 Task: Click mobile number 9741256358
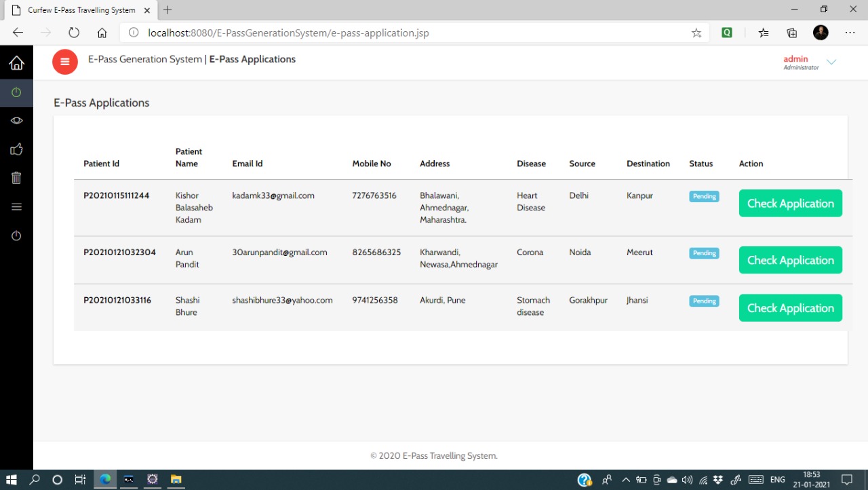coord(375,300)
